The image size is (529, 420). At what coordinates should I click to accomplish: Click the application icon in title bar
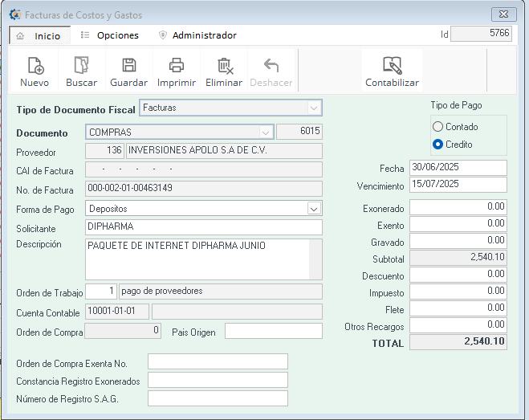[14, 14]
